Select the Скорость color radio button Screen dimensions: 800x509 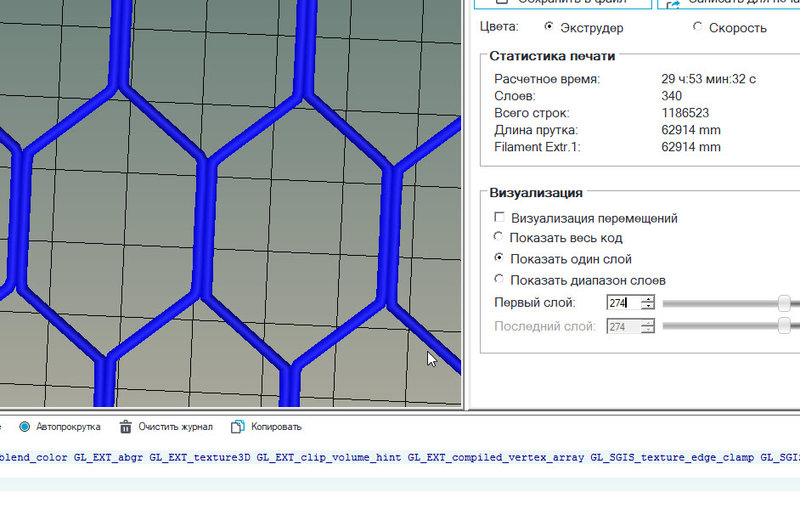(x=697, y=27)
